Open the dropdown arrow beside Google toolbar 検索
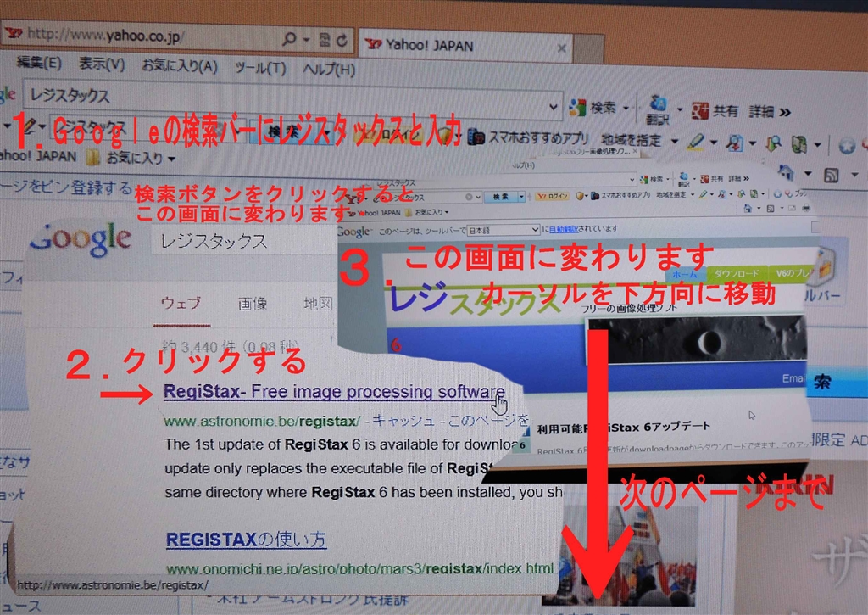 tap(626, 109)
